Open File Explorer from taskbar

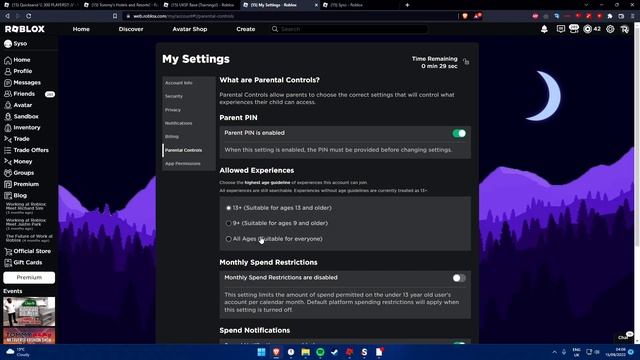pos(306,352)
